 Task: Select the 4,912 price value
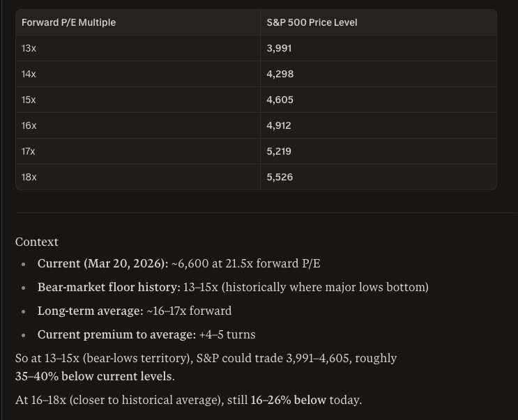[x=279, y=125]
